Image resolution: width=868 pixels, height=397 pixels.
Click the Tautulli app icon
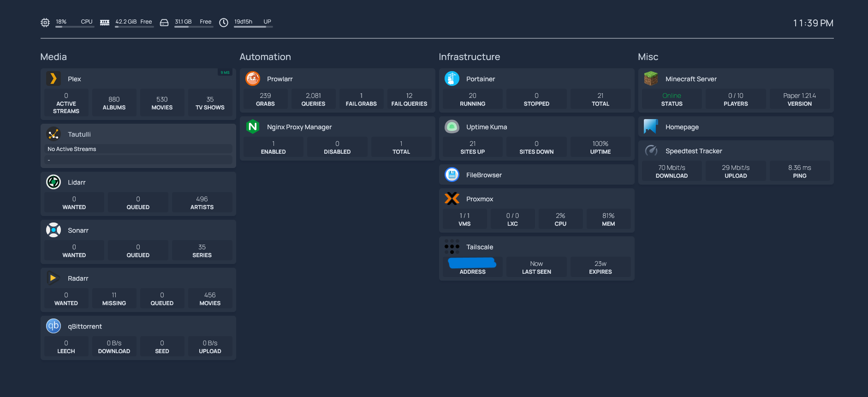(x=54, y=134)
